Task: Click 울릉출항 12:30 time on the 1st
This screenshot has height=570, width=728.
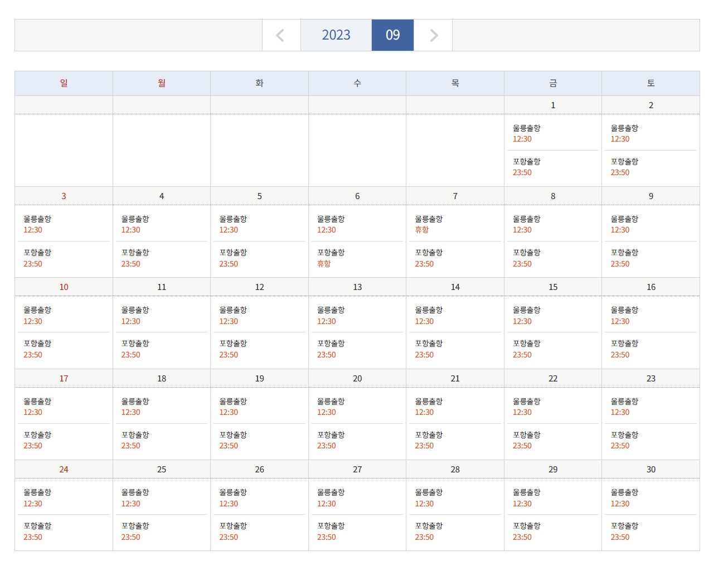Action: (x=522, y=139)
